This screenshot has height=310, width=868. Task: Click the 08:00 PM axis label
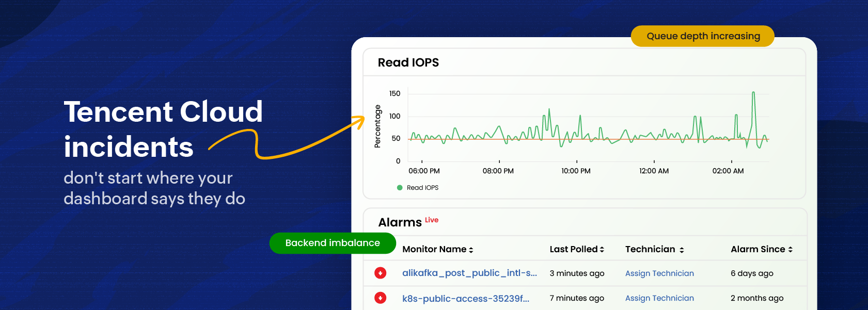498,171
